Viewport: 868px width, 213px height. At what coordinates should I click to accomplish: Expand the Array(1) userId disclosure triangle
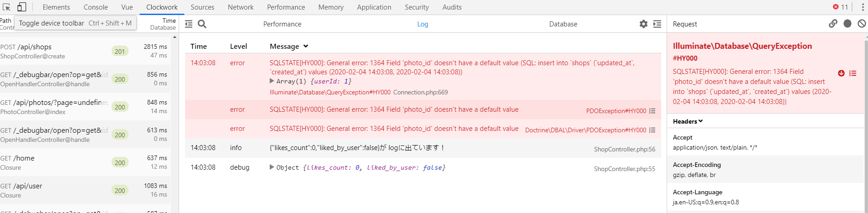coord(272,81)
